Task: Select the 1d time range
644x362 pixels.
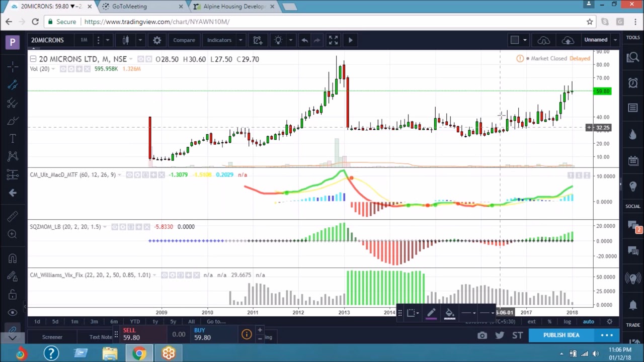Action: (37, 321)
